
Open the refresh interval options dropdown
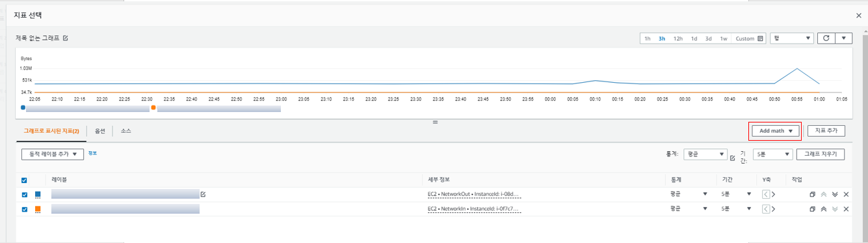843,38
